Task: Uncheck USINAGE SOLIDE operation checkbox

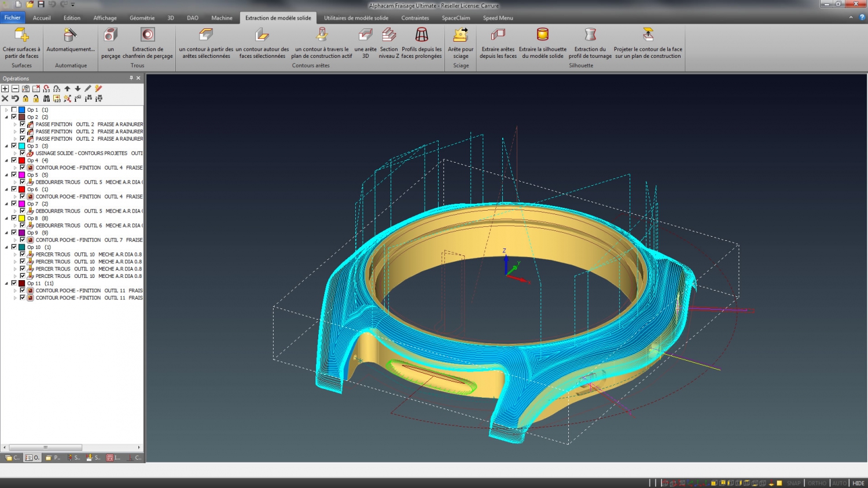Action: coord(23,153)
